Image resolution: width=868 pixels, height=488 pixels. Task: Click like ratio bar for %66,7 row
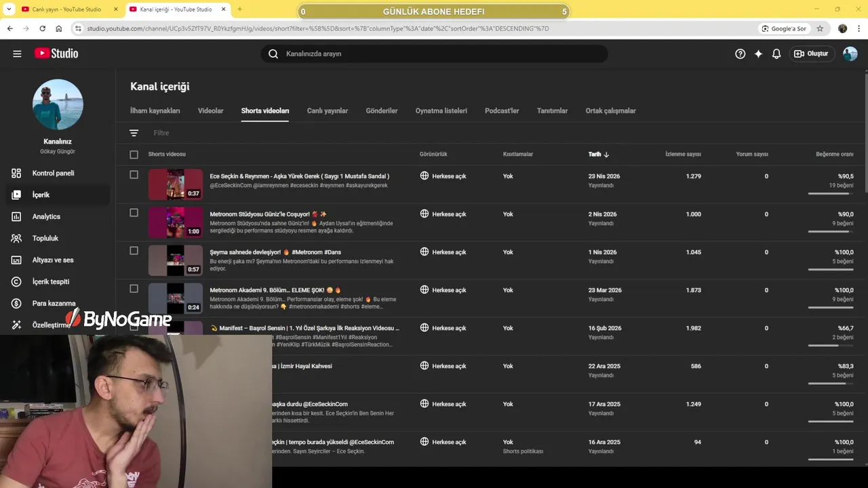coord(831,346)
